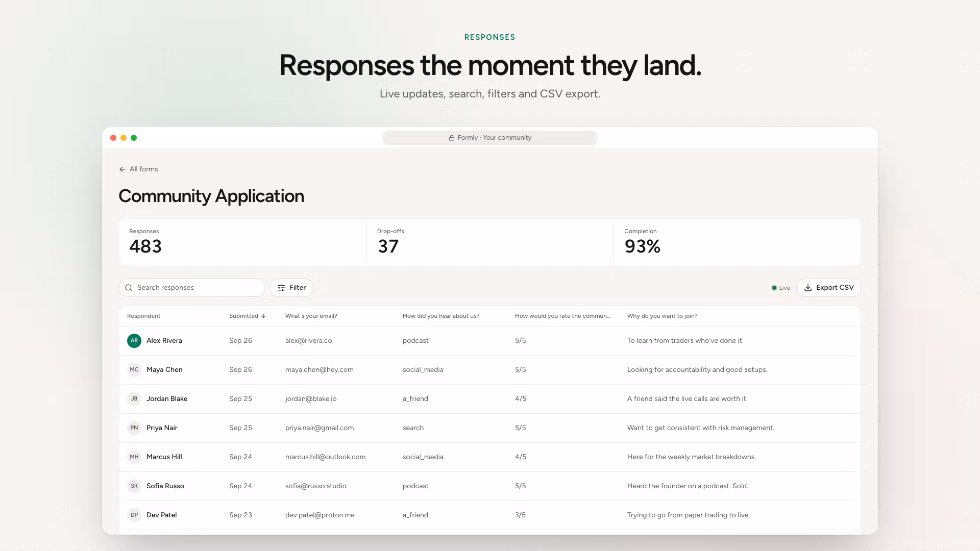Viewport: 980px width, 551px height.
Task: Click Dev Patel's 3/5 rating
Action: point(520,515)
